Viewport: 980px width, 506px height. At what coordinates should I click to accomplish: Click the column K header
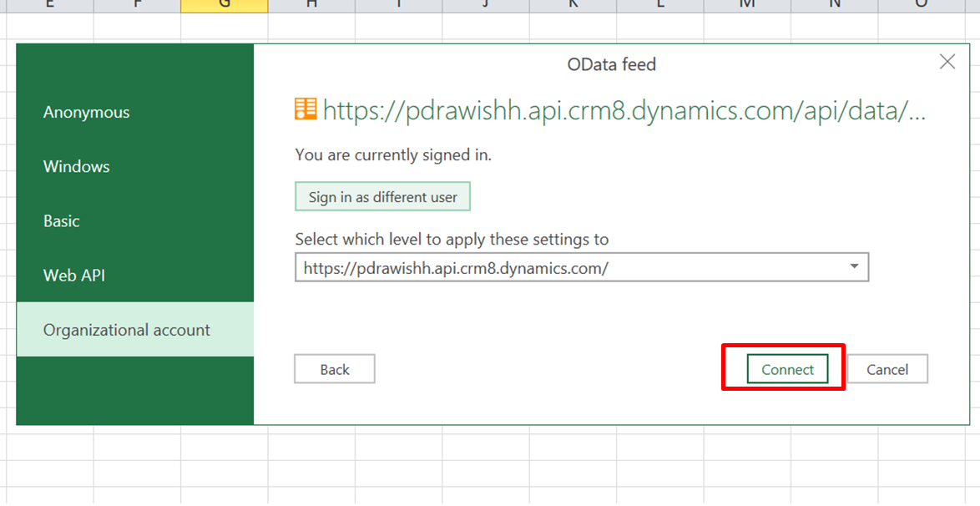tap(573, 5)
